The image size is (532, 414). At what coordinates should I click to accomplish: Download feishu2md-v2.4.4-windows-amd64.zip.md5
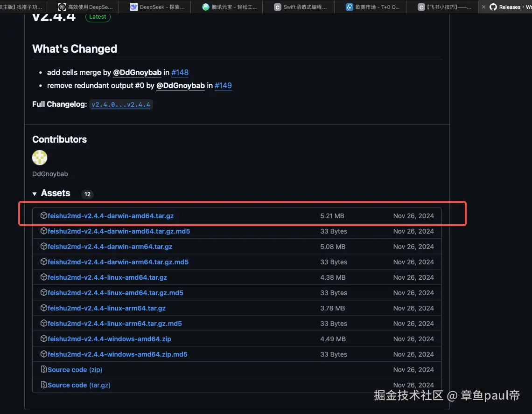[118, 354]
